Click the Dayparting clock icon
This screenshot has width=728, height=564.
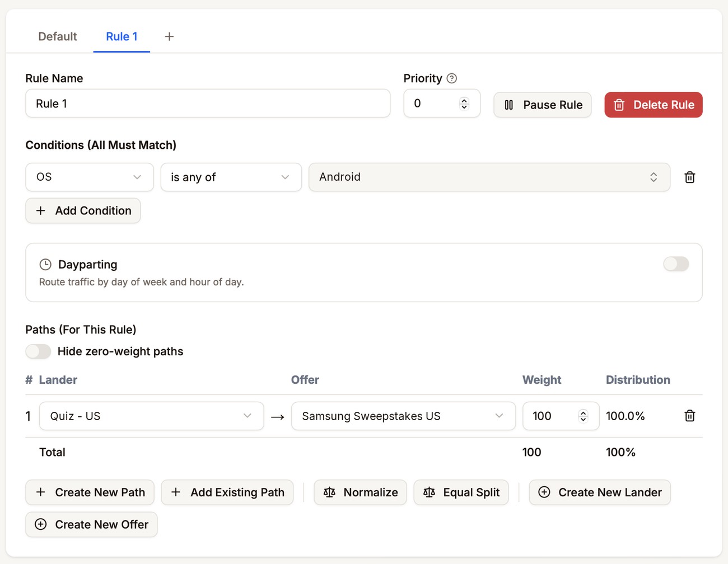(45, 264)
